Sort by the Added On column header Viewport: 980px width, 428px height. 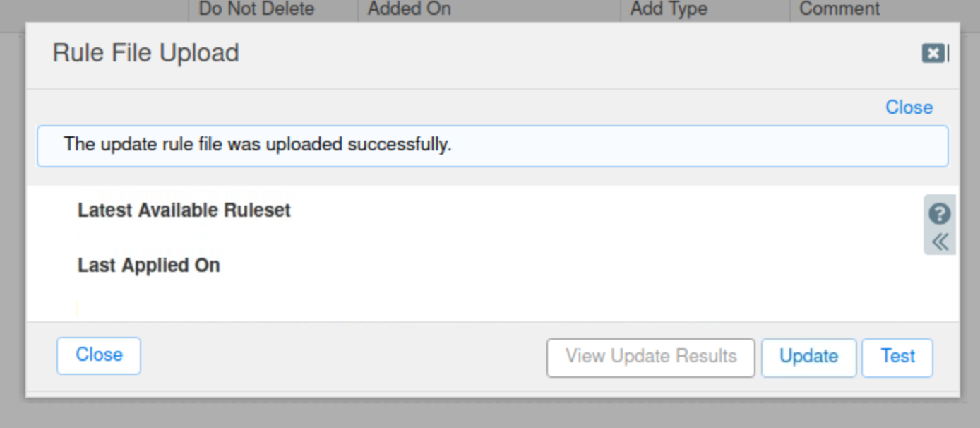pyautogui.click(x=410, y=9)
